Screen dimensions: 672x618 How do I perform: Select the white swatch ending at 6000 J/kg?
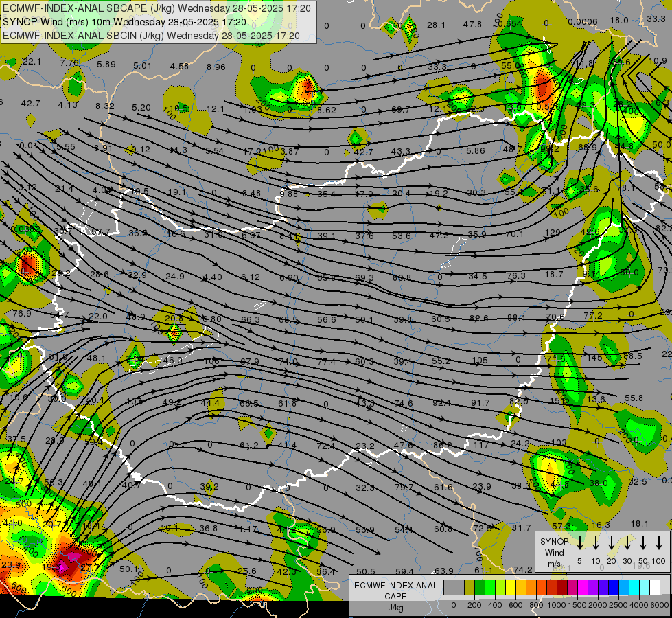click(655, 587)
